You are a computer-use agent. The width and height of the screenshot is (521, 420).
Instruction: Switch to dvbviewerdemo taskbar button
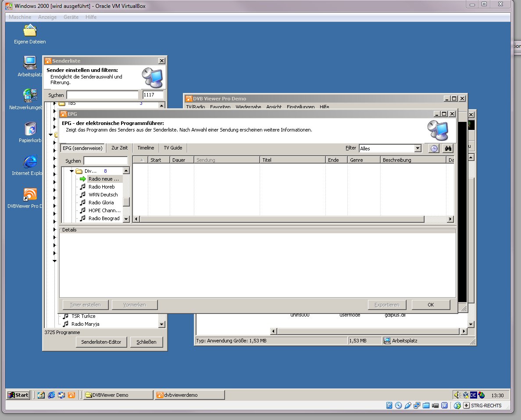(189, 395)
